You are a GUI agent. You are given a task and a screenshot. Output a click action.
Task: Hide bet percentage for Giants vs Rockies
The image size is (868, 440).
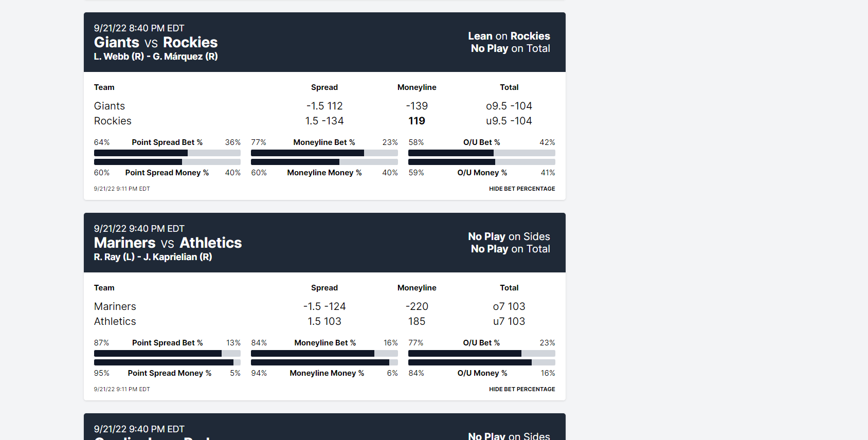pyautogui.click(x=522, y=189)
